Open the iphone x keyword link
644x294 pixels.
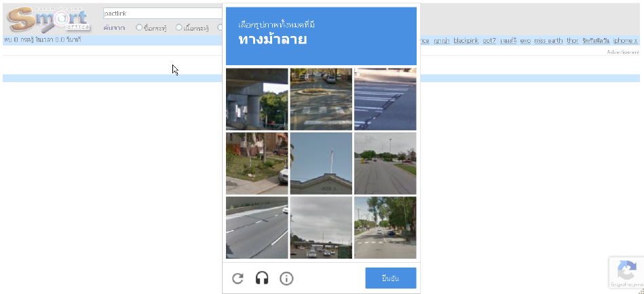click(625, 41)
